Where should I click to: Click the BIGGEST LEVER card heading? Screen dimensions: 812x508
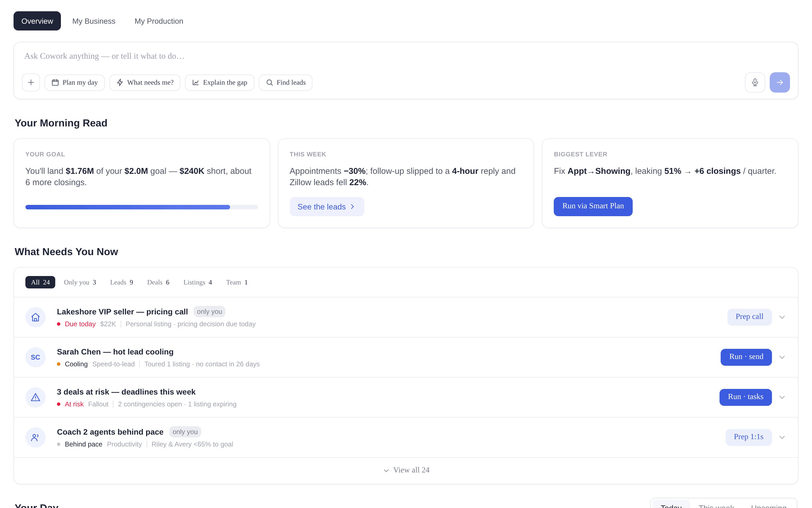tap(581, 154)
